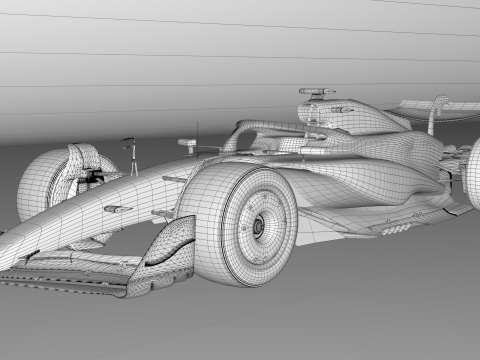The height and width of the screenshot is (360, 480).
Task: Select the wheel hub center nut
Action: tap(258, 227)
